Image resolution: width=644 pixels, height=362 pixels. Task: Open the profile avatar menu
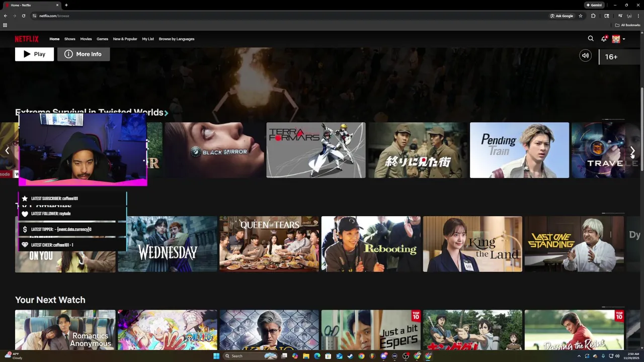point(616,39)
